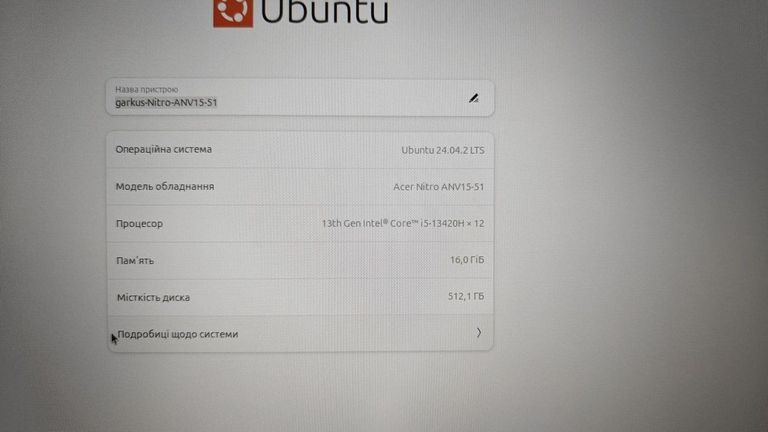
Task: Click the 24.04.2 version number
Action: click(452, 150)
